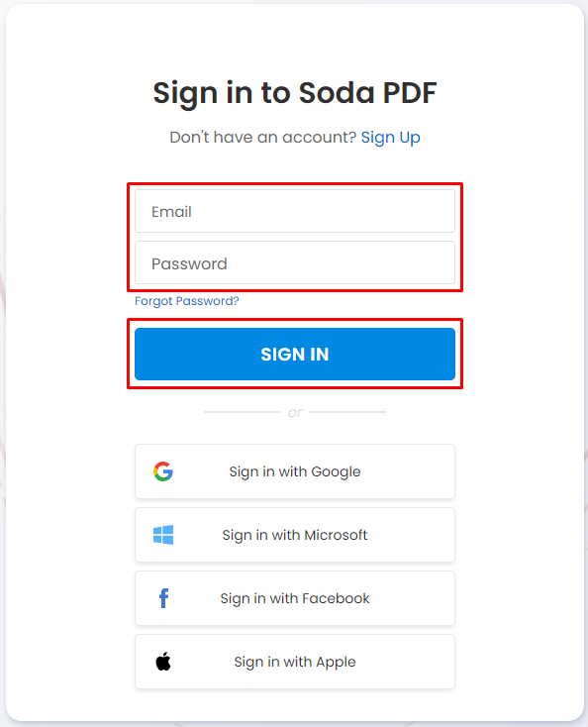Choose Sign in with Google
This screenshot has width=588, height=727.
pyautogui.click(x=295, y=471)
